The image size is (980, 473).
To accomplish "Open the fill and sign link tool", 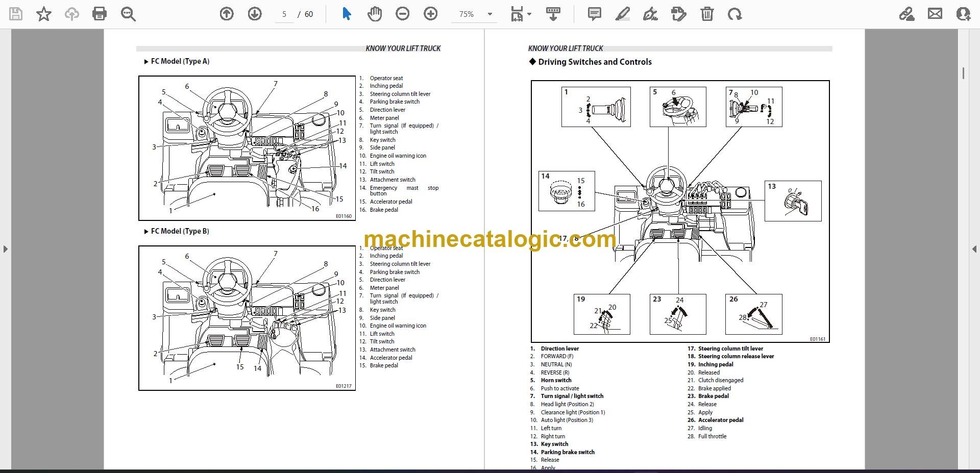I will point(907,14).
